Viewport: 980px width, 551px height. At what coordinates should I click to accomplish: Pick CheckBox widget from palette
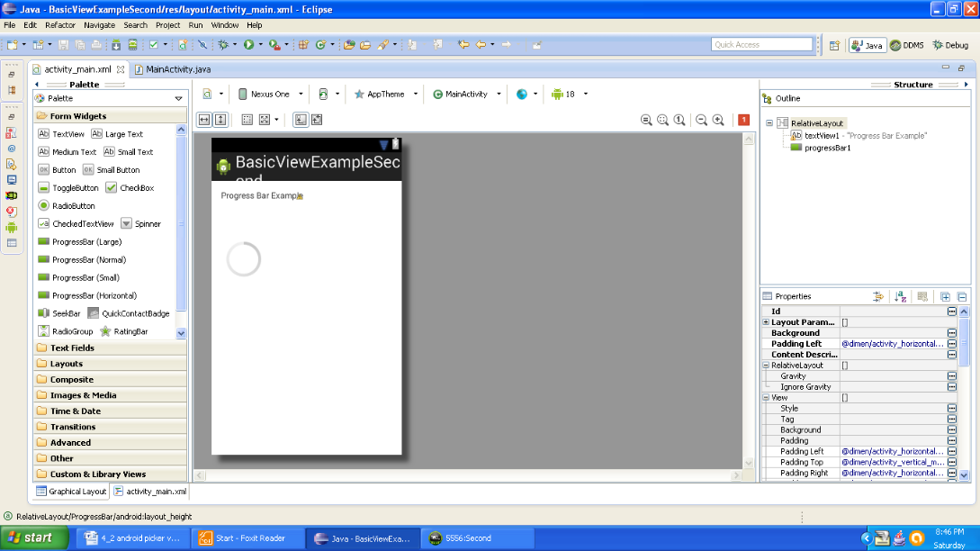point(130,187)
